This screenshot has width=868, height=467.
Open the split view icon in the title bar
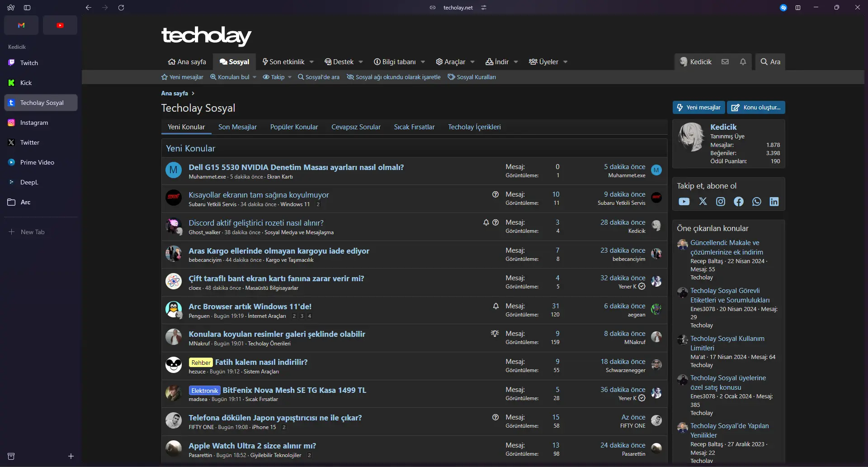798,8
